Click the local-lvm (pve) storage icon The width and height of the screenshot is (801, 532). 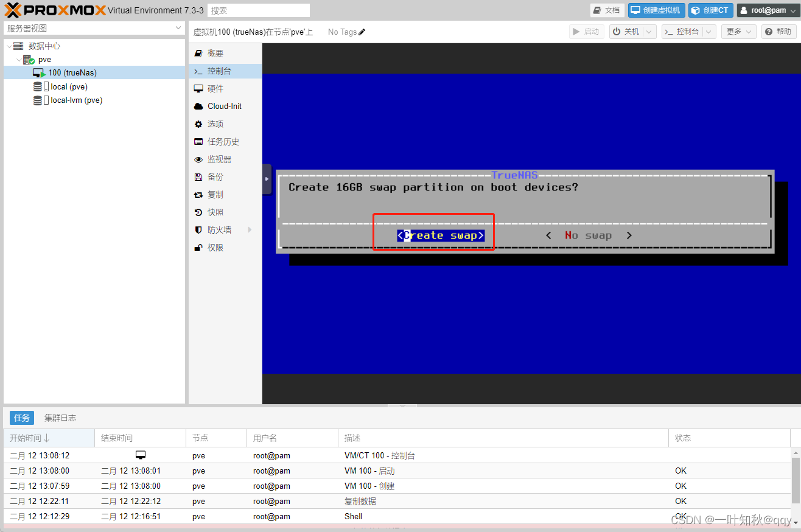tap(41, 100)
